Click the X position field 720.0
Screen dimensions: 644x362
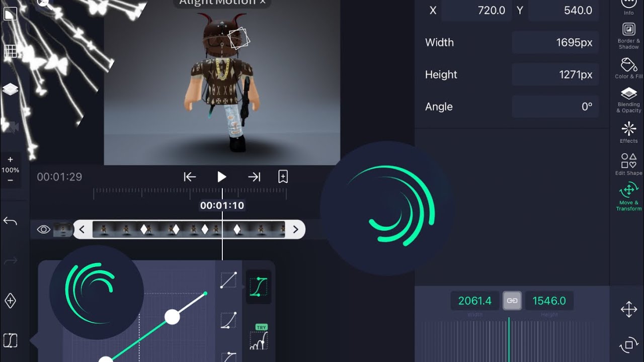point(476,10)
